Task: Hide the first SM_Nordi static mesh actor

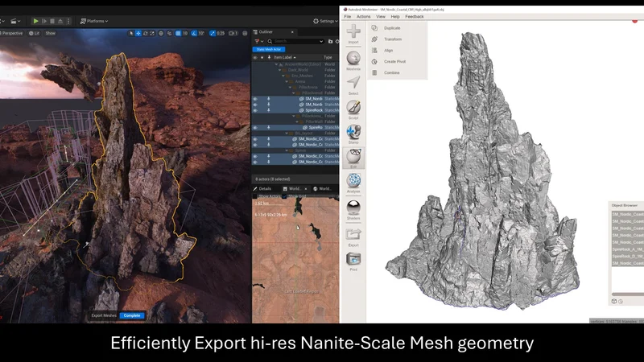Action: coord(255,99)
